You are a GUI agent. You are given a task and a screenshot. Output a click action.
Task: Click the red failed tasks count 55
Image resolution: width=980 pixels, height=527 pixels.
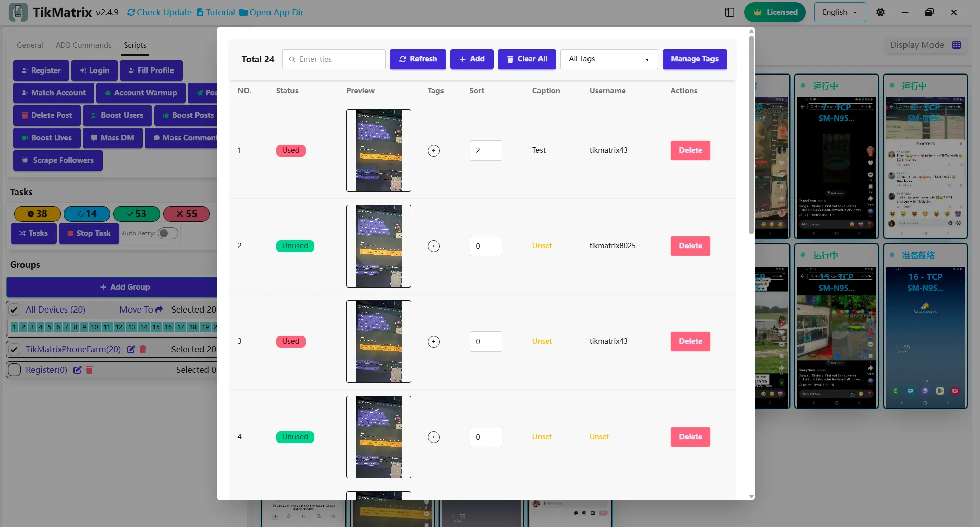186,214
